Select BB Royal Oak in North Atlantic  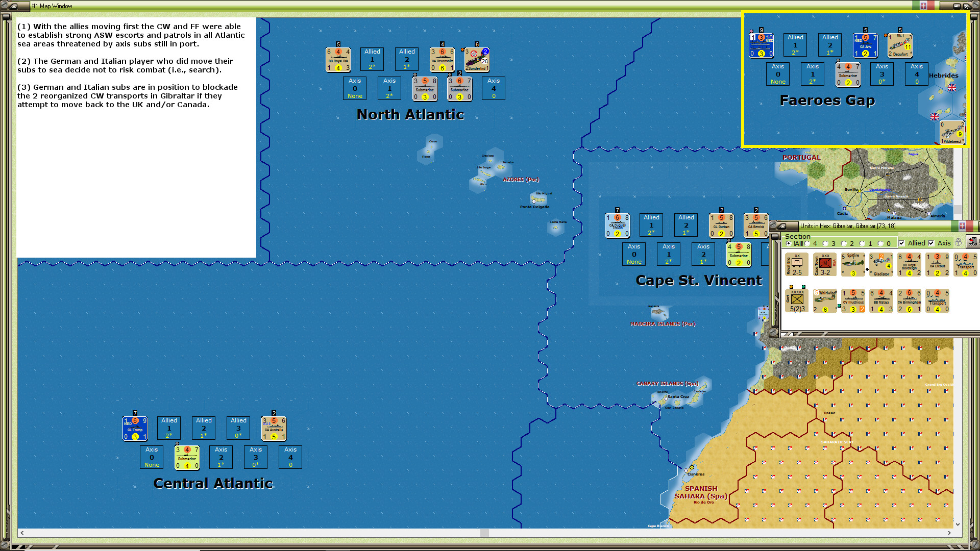[338, 60]
